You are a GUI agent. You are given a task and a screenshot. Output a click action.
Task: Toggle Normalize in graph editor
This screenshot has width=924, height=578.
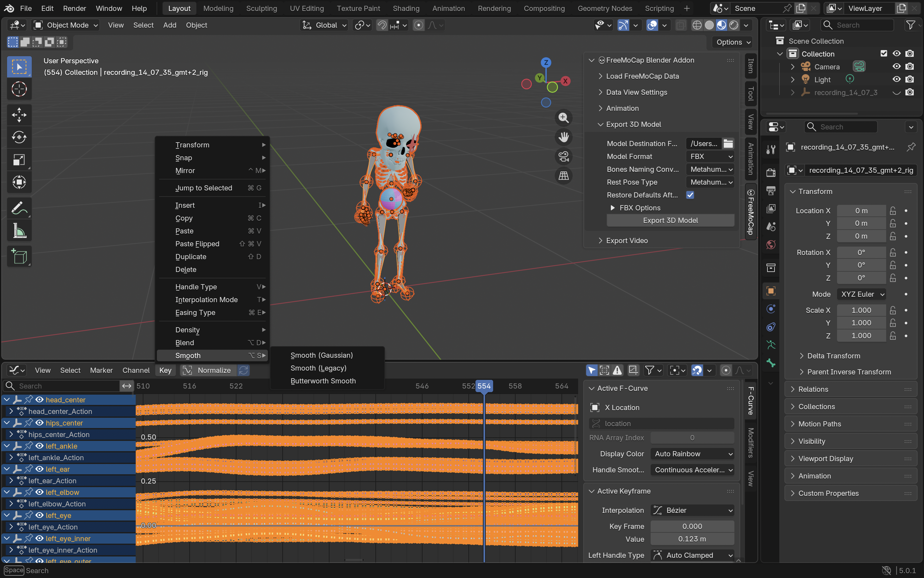click(208, 370)
